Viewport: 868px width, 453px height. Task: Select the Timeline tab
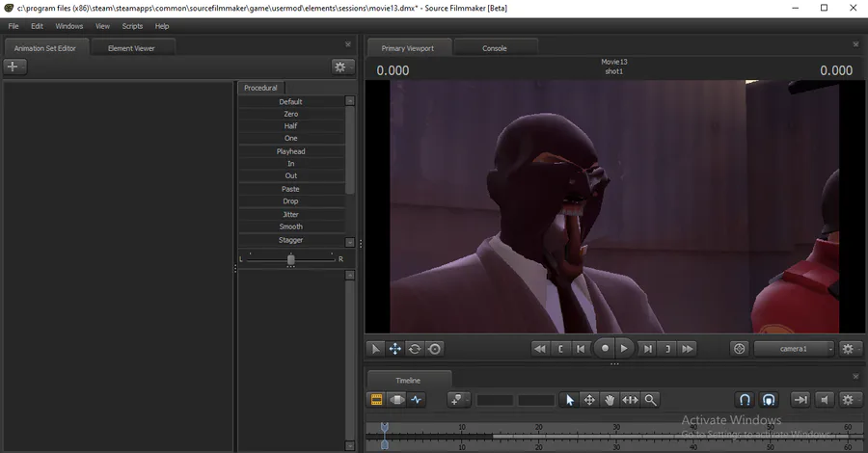408,381
